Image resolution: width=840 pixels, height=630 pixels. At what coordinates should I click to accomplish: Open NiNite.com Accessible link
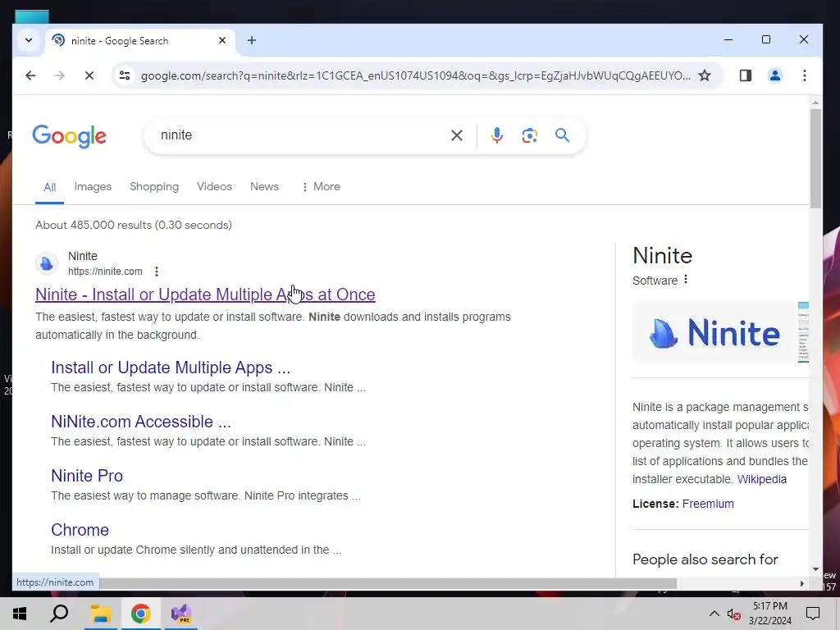[141, 422]
